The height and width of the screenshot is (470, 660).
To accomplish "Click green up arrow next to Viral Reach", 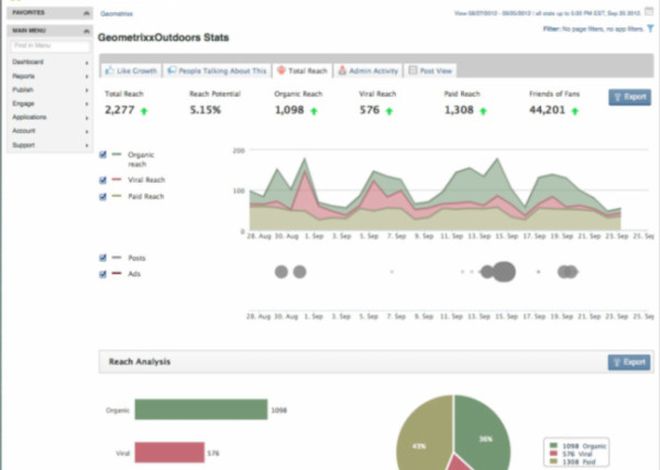I will (389, 111).
